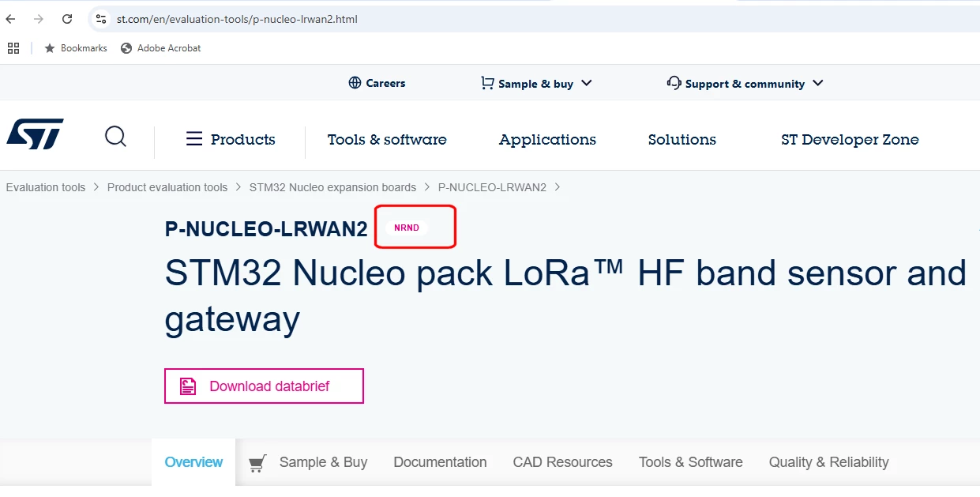Screen dimensions: 980x497
Task: Click the headset icon near Support & community
Action: pos(674,83)
